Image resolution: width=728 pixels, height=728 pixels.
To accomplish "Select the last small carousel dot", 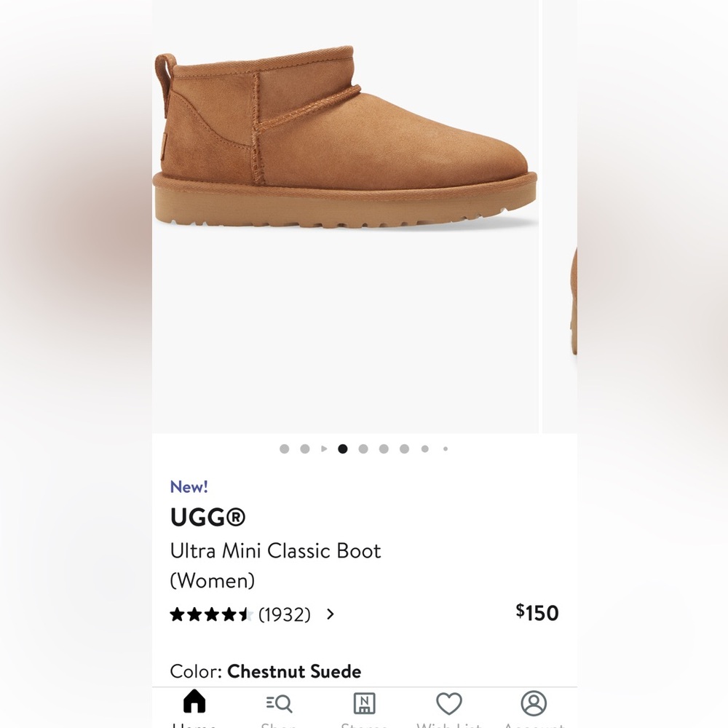I will point(446,449).
